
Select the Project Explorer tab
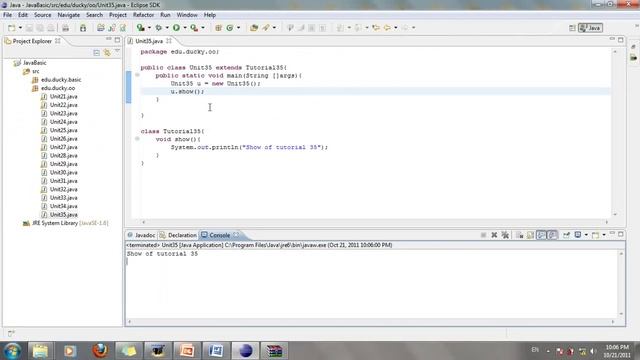pyautogui.click(x=32, y=41)
